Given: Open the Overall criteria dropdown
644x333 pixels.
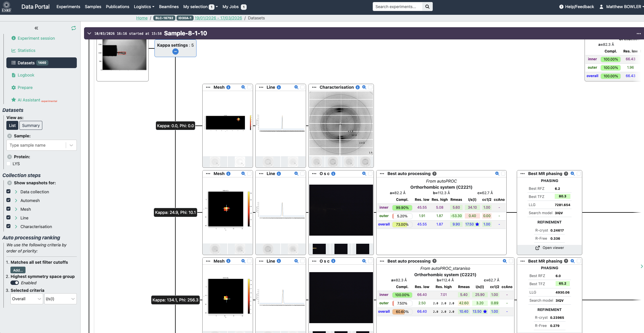Looking at the screenshot, I should (27, 299).
